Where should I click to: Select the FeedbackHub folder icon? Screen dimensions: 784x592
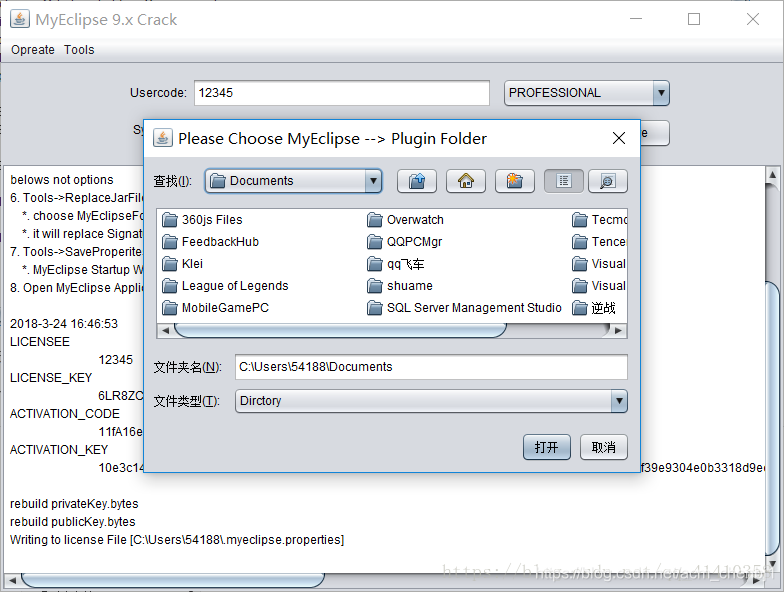pos(170,242)
